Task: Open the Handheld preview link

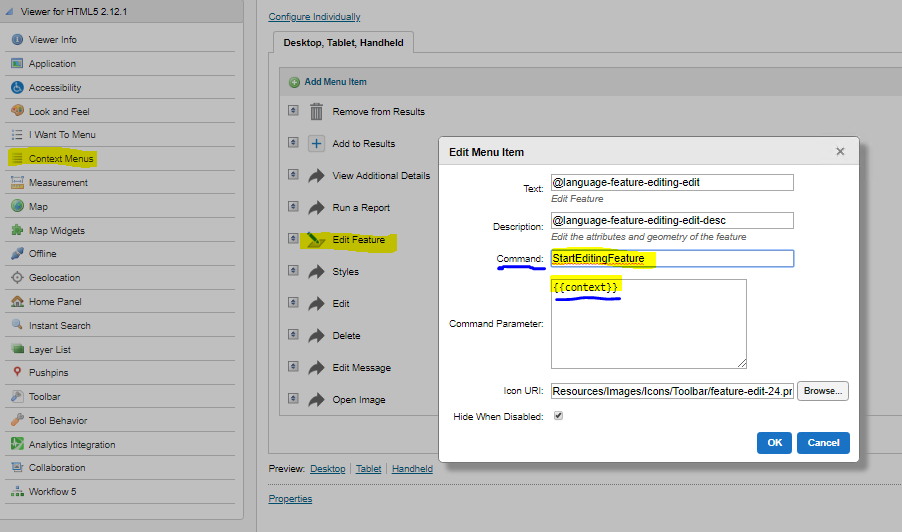Action: pyautogui.click(x=412, y=469)
